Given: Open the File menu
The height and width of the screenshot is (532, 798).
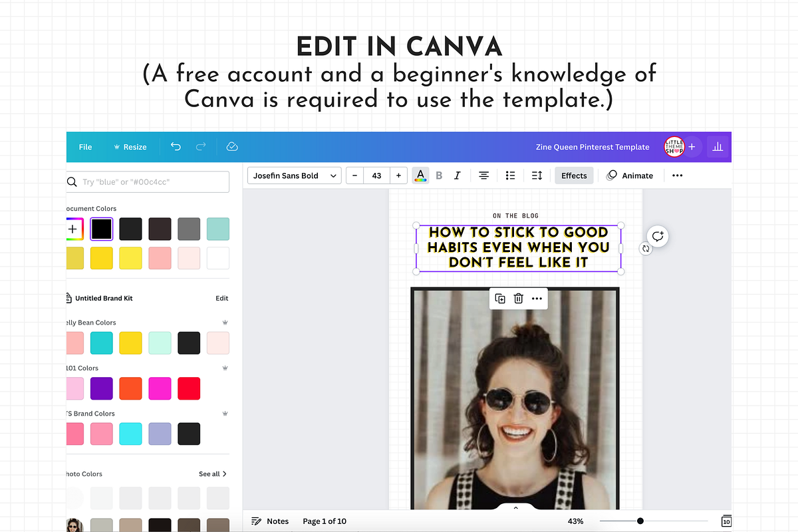Looking at the screenshot, I should coord(85,147).
